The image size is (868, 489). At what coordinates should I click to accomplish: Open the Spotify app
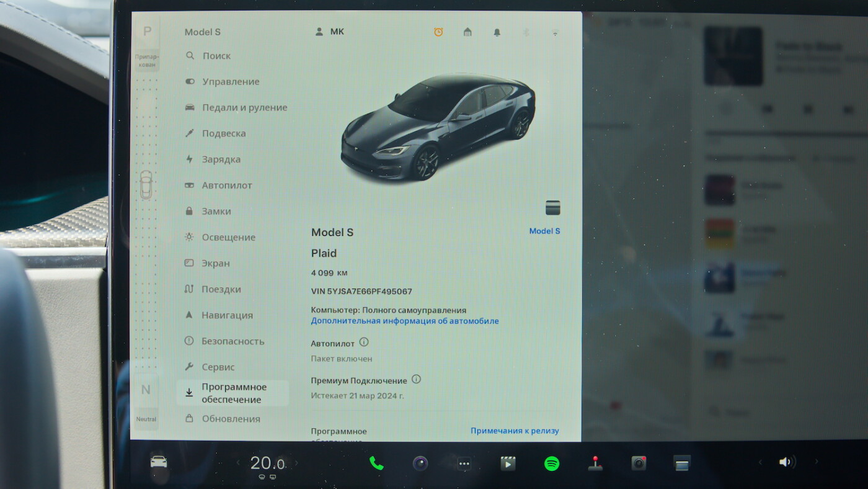point(552,463)
